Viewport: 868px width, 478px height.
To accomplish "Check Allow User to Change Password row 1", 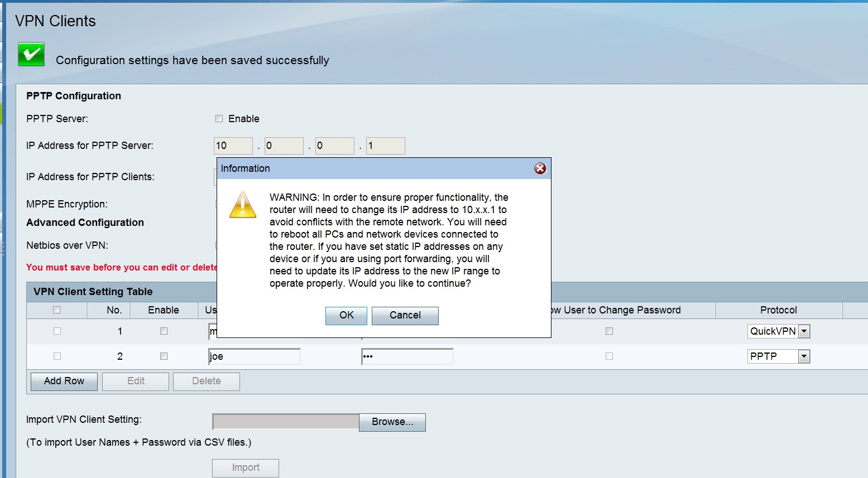I will click(x=609, y=331).
